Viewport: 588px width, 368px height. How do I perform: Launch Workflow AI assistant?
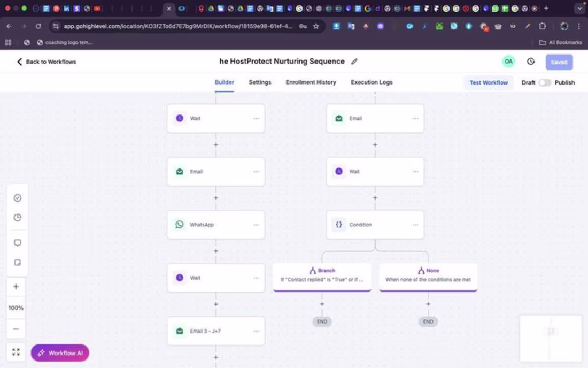60,353
